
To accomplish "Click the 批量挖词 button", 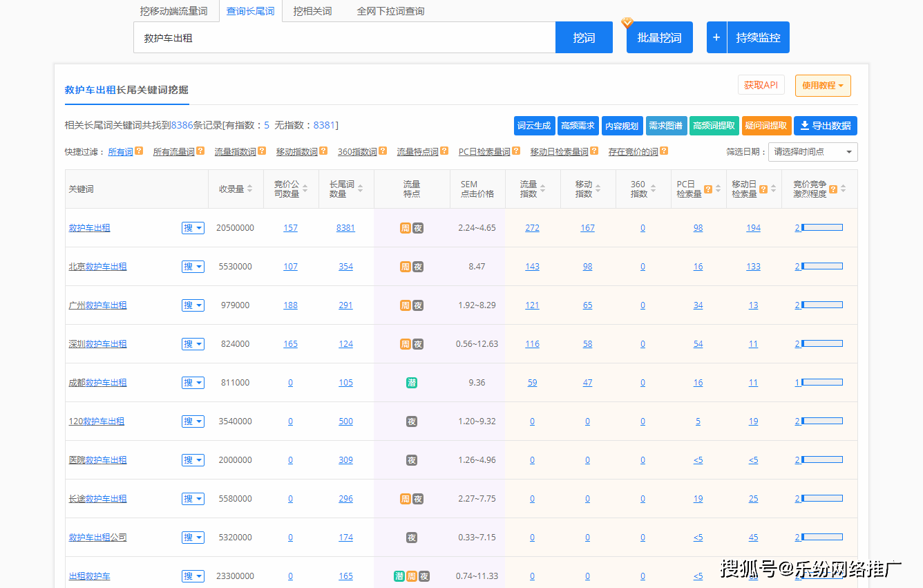I will pos(659,37).
